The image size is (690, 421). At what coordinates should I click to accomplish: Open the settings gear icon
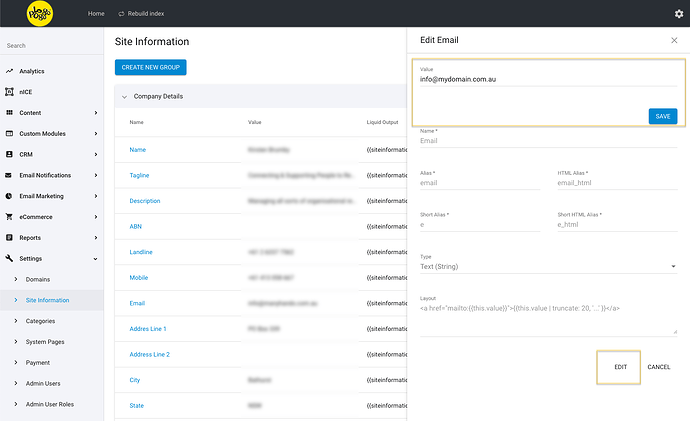point(679,14)
